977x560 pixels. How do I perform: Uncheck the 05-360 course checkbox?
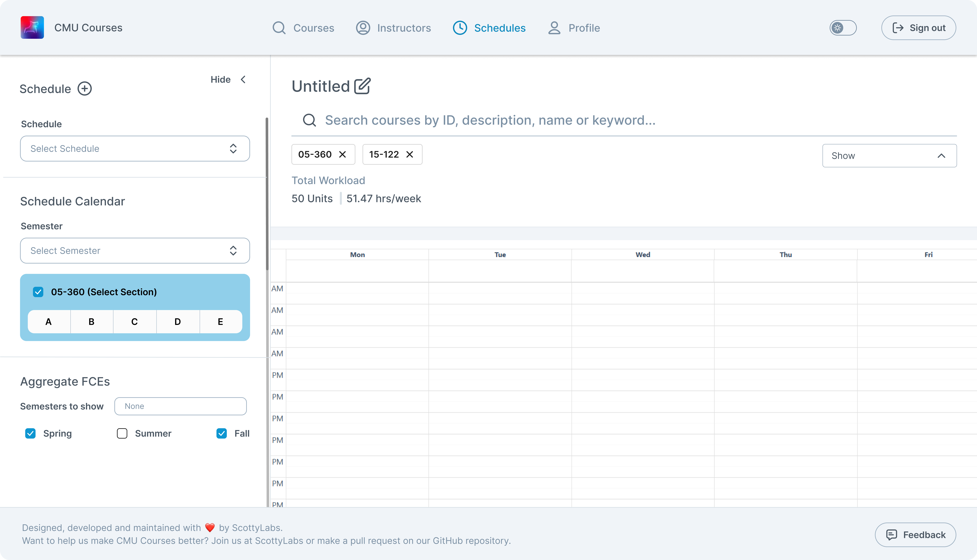tap(38, 292)
